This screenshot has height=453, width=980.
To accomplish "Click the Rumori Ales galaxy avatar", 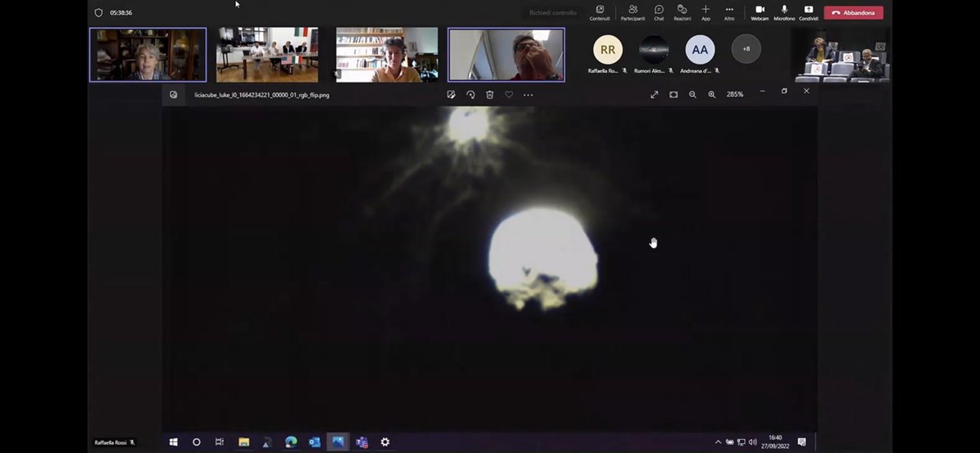I will [654, 50].
